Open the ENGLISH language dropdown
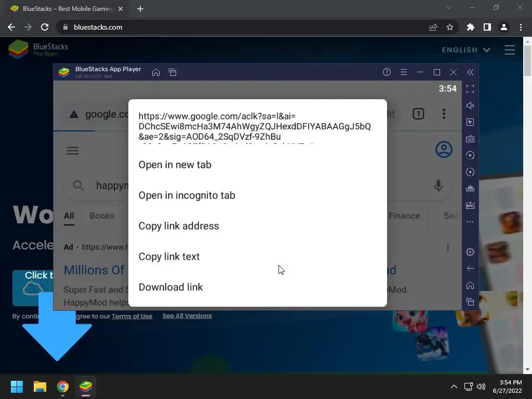Image resolution: width=532 pixels, height=399 pixels. pos(466,50)
